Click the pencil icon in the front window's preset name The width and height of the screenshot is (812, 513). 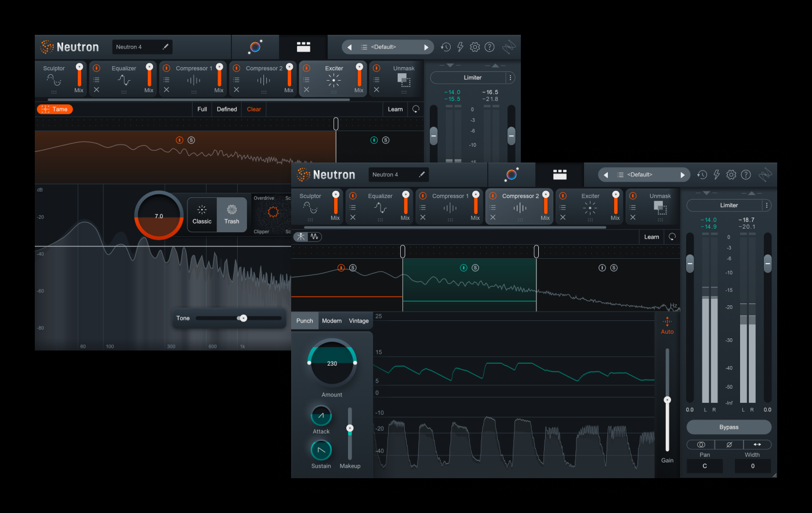[422, 174]
